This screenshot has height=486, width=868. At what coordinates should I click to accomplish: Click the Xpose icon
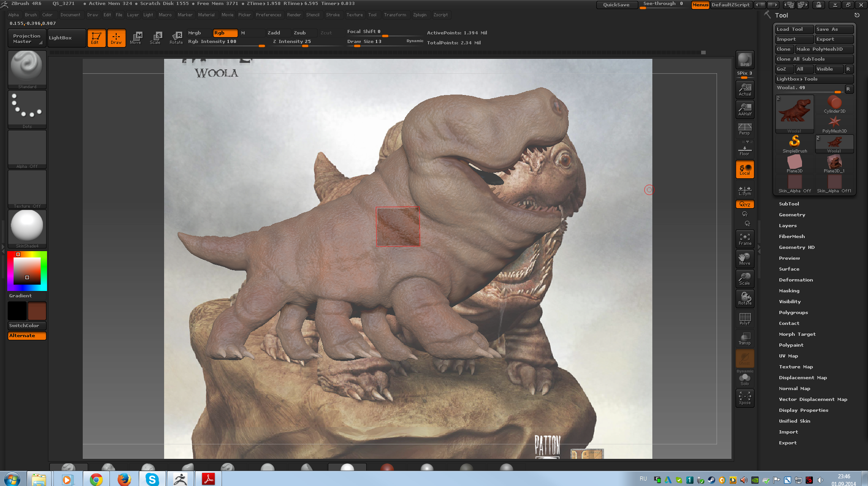[x=745, y=398]
